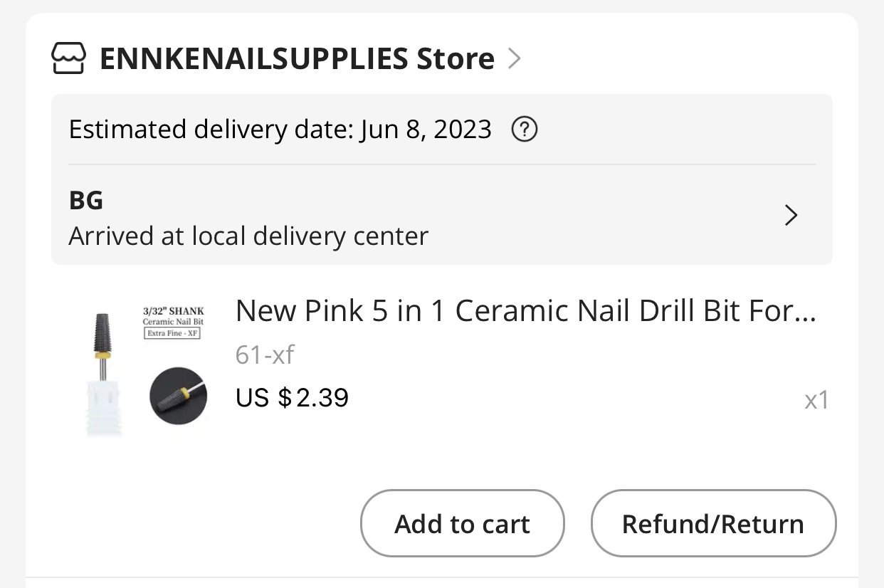Open tracking details via right chevron
The height and width of the screenshot is (588, 884).
tap(791, 215)
